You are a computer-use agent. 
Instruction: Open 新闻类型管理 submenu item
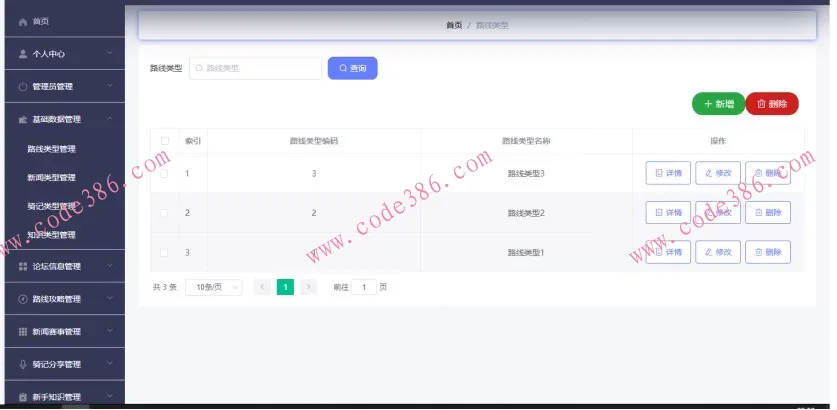click(52, 178)
